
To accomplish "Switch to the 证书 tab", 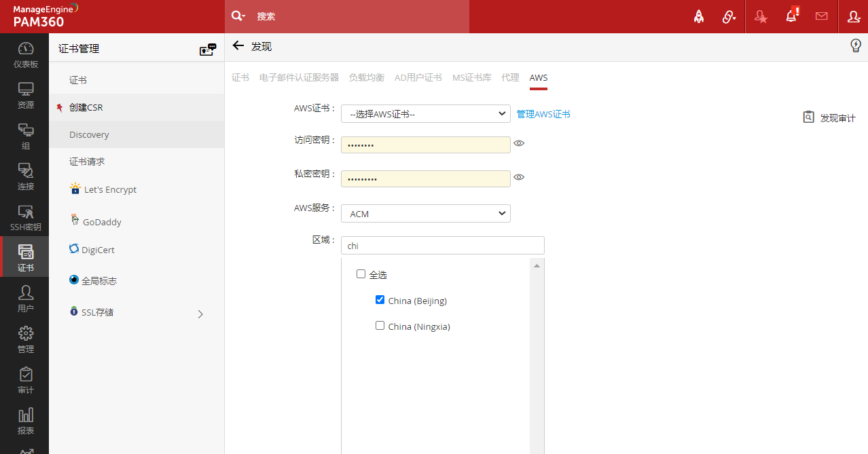I will click(x=240, y=77).
